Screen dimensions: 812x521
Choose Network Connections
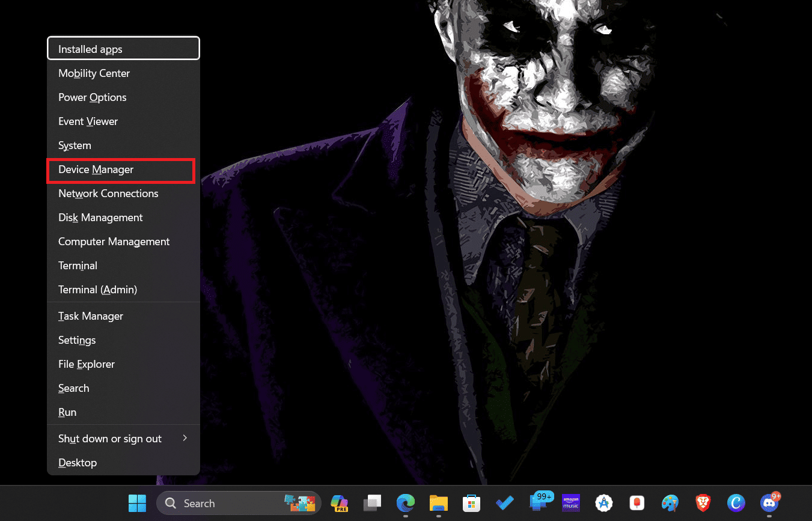(x=108, y=193)
